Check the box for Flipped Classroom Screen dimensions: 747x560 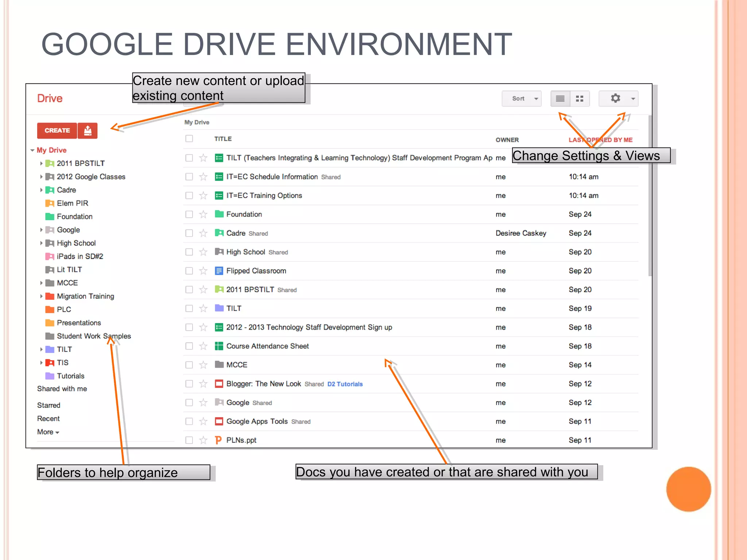click(x=189, y=271)
